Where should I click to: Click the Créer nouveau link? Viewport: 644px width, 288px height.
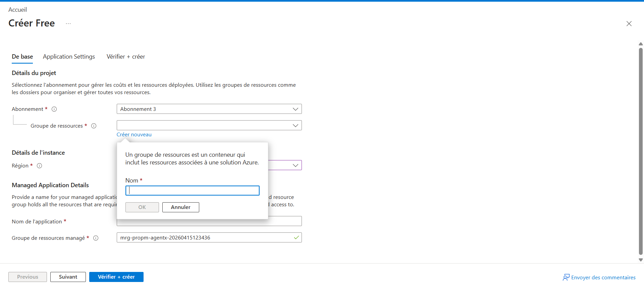tap(134, 135)
